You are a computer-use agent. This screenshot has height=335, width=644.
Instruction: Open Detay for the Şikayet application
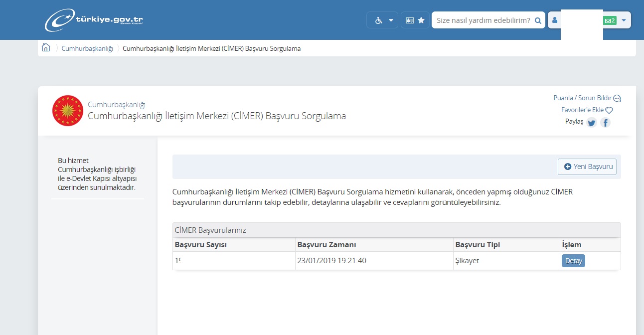tap(573, 261)
